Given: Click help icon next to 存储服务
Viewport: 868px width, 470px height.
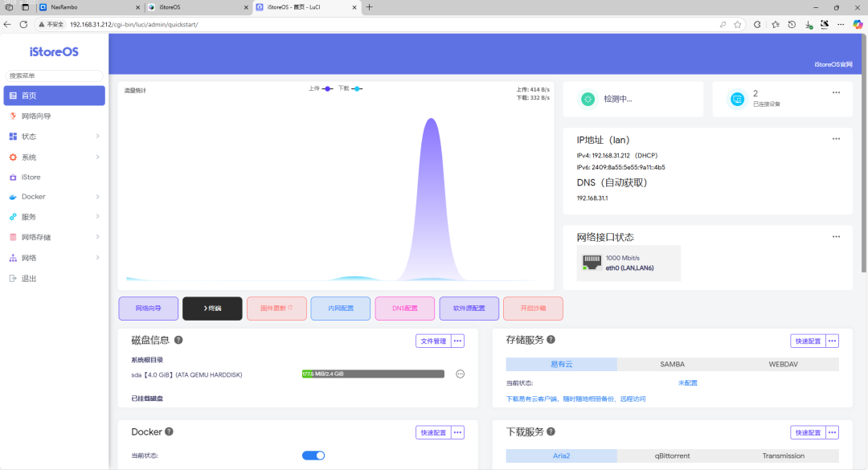Looking at the screenshot, I should [x=551, y=339].
